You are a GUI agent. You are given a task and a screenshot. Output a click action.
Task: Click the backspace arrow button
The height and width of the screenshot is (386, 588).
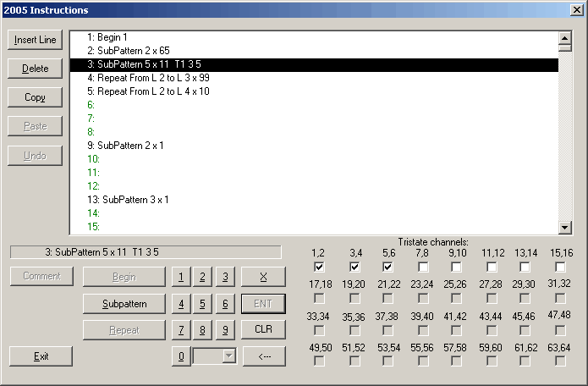tap(263, 356)
